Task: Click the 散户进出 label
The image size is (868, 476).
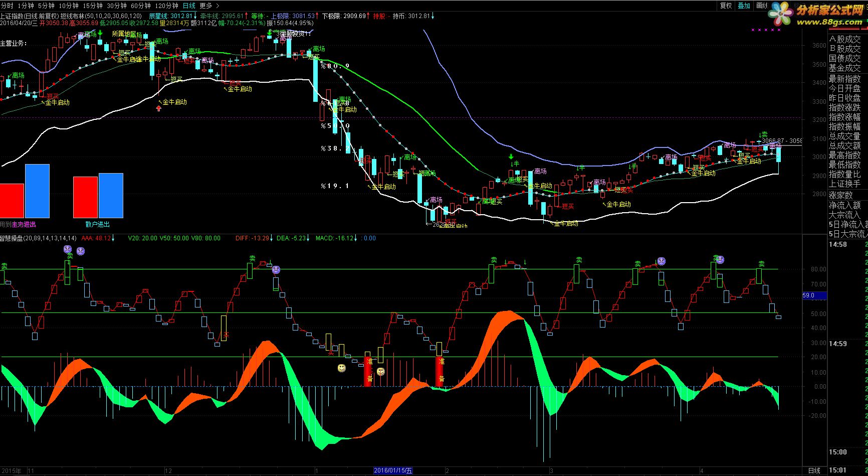Action: tap(97, 224)
